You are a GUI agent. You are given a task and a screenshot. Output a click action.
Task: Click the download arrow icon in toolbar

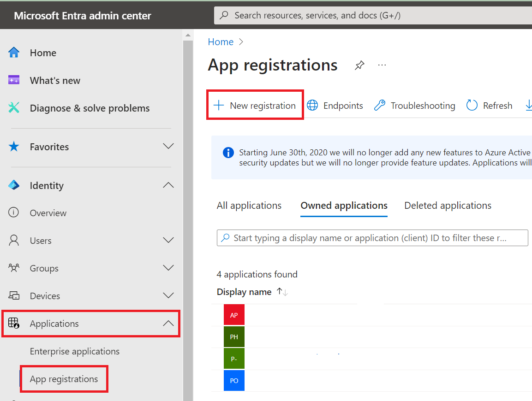pos(529,106)
